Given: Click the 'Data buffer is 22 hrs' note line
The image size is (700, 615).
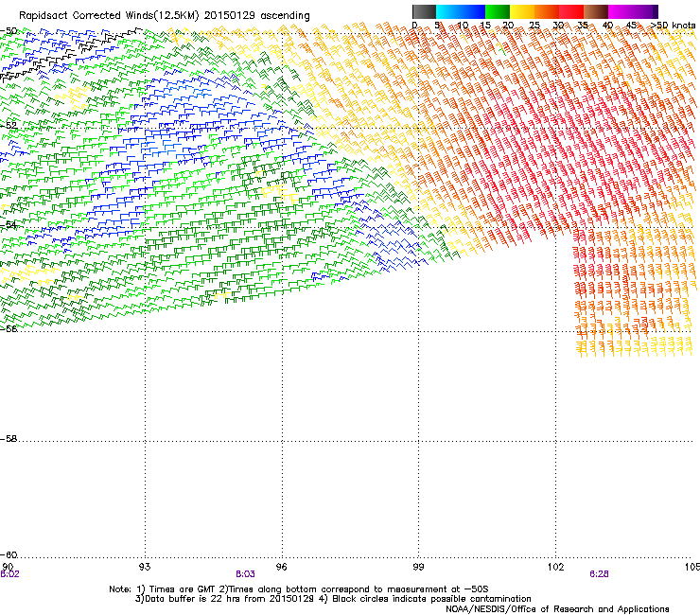Looking at the screenshot, I should [x=333, y=599].
